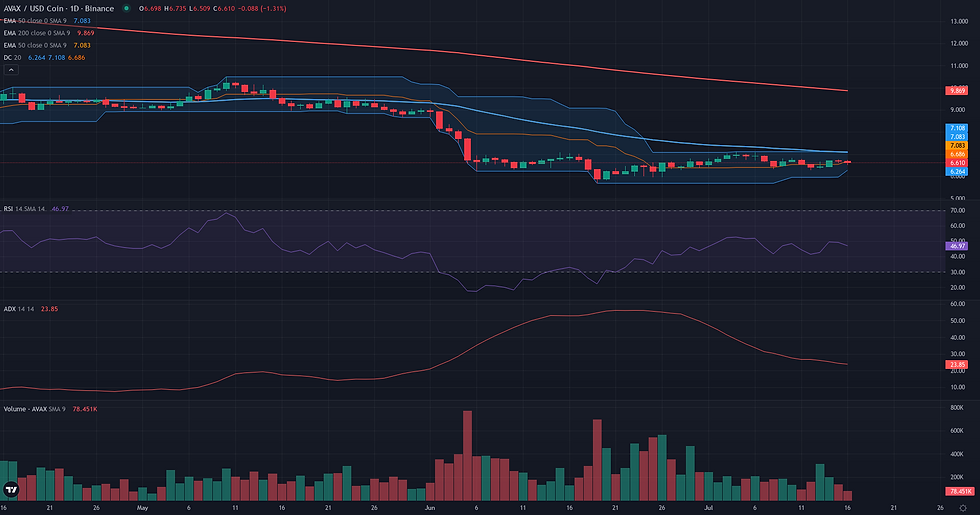Click the red 6.610 last price label

tap(957, 162)
